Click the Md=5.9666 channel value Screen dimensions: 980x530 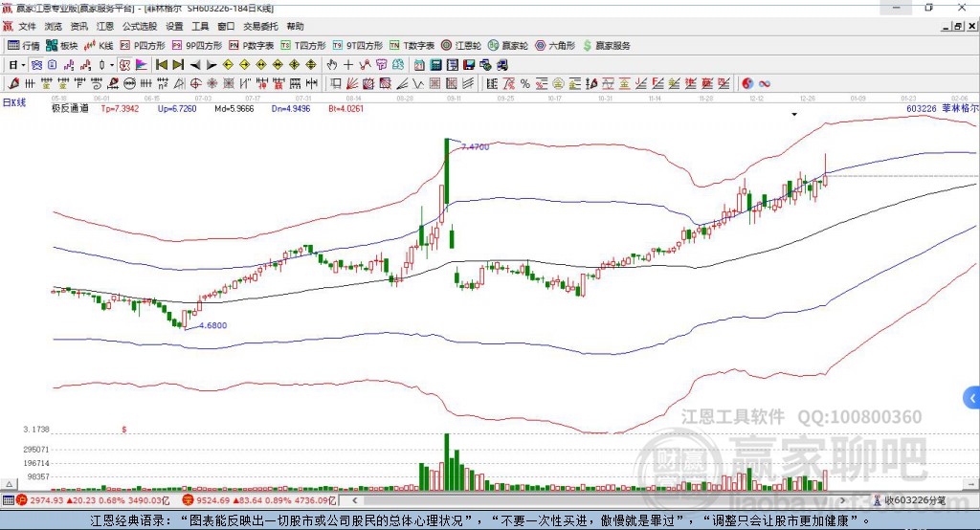coord(234,109)
